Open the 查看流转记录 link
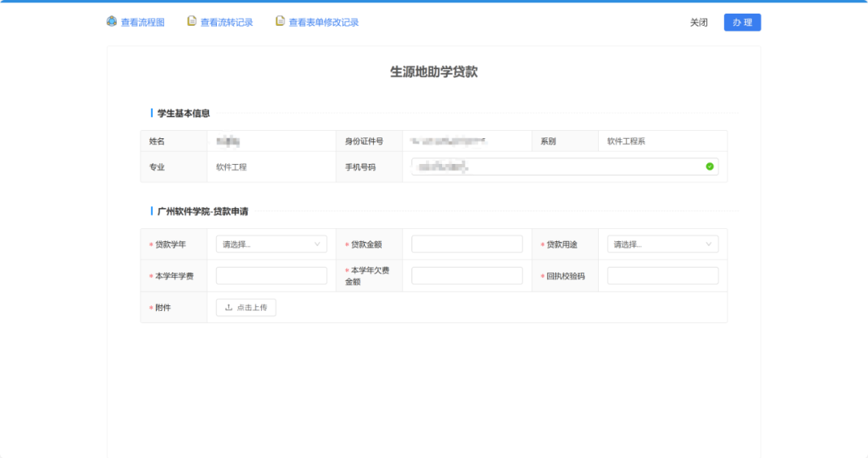Image resolution: width=868 pixels, height=458 pixels. point(226,22)
